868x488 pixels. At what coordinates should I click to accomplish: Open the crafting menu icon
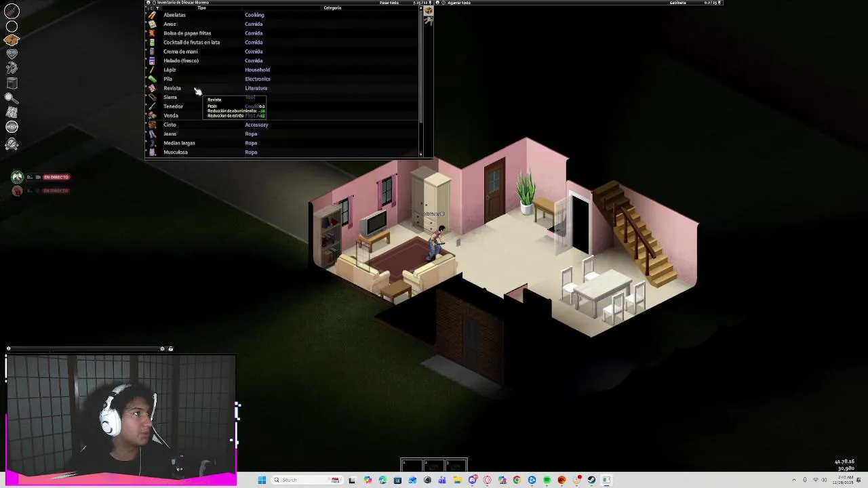pyautogui.click(x=12, y=68)
